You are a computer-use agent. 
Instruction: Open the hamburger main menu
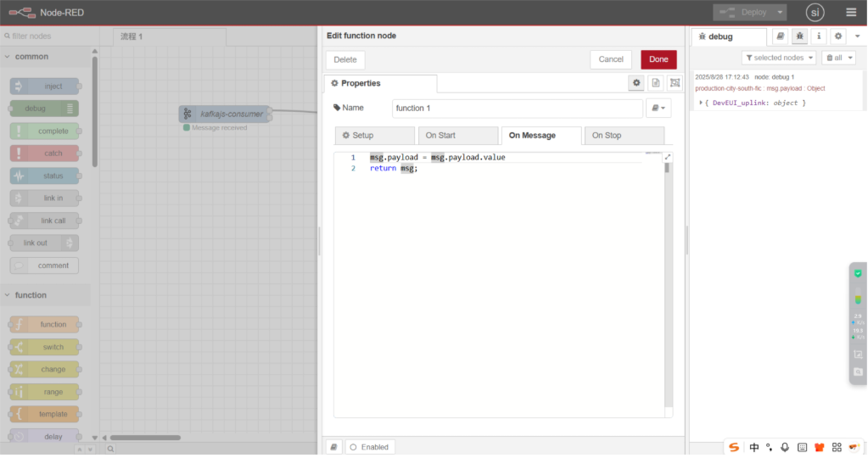851,13
